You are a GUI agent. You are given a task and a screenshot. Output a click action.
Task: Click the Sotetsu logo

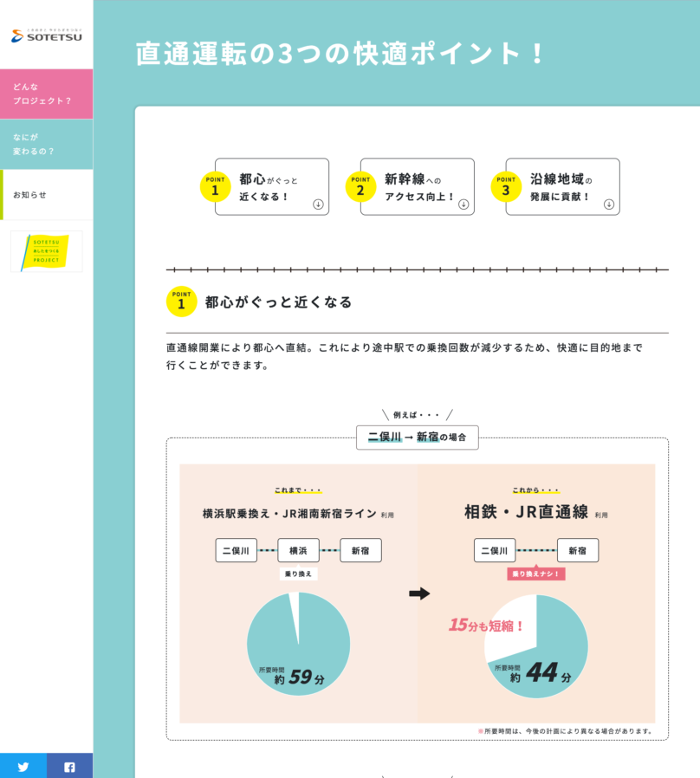47,36
